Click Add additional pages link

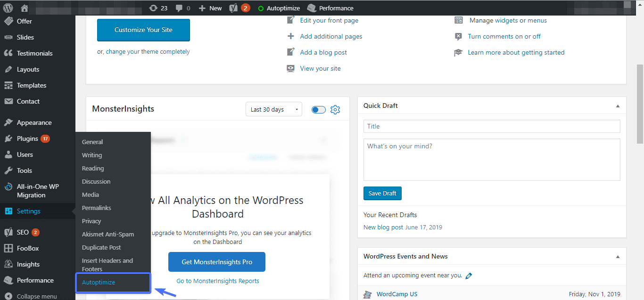pos(331,36)
